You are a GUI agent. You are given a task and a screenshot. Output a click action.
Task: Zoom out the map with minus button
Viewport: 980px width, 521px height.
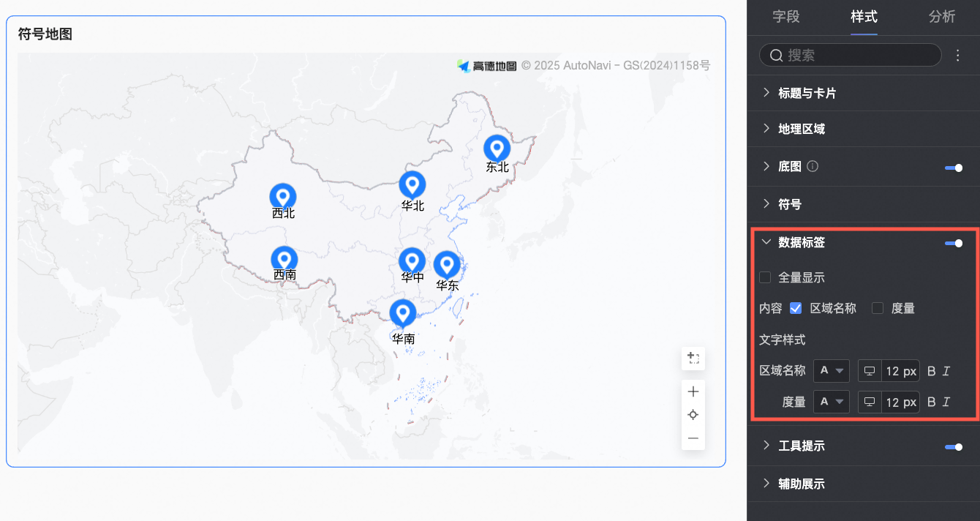[x=693, y=438]
